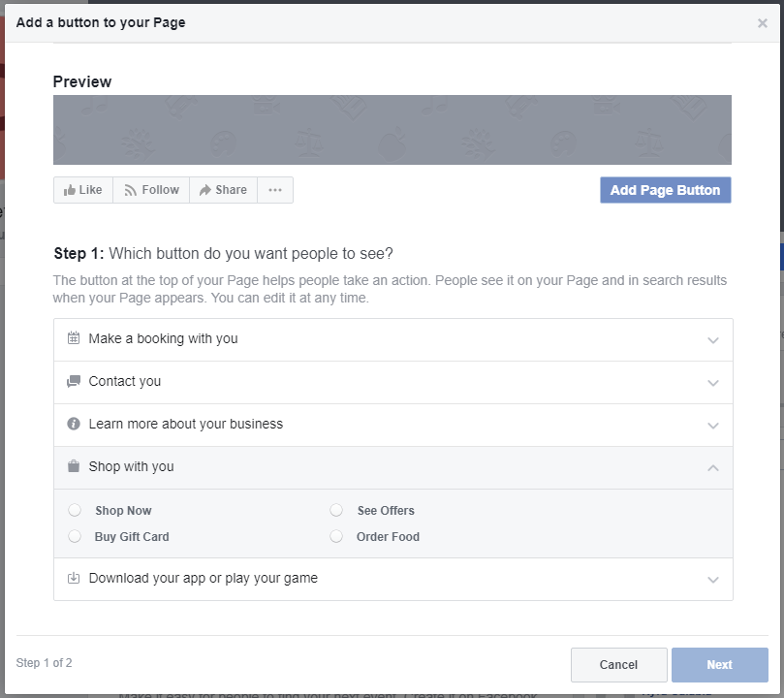Open the ellipsis more-options button below the cover
This screenshot has height=698, width=784.
click(x=275, y=190)
